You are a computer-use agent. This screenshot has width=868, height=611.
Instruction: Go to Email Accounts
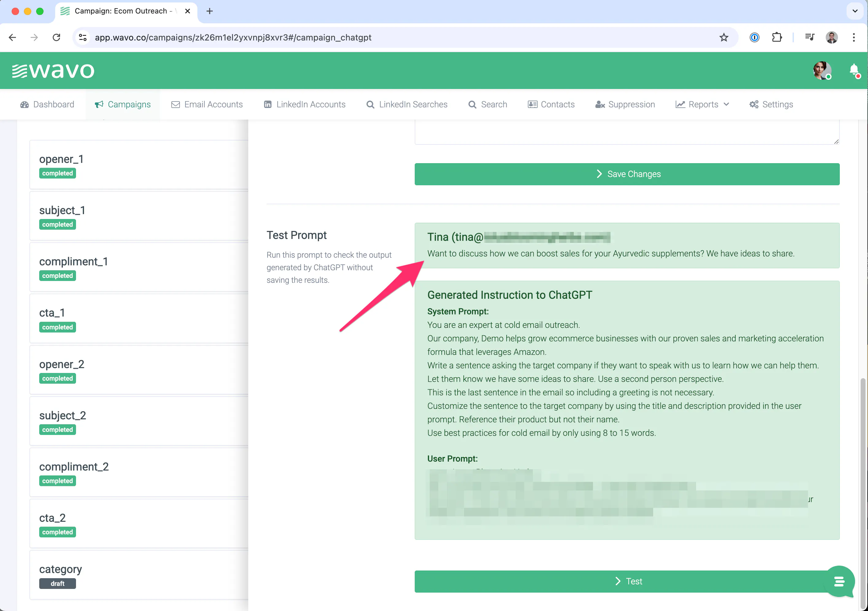point(207,104)
